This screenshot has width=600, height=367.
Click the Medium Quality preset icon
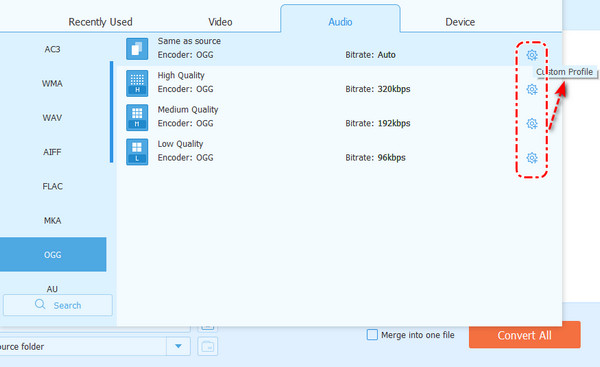(x=137, y=117)
